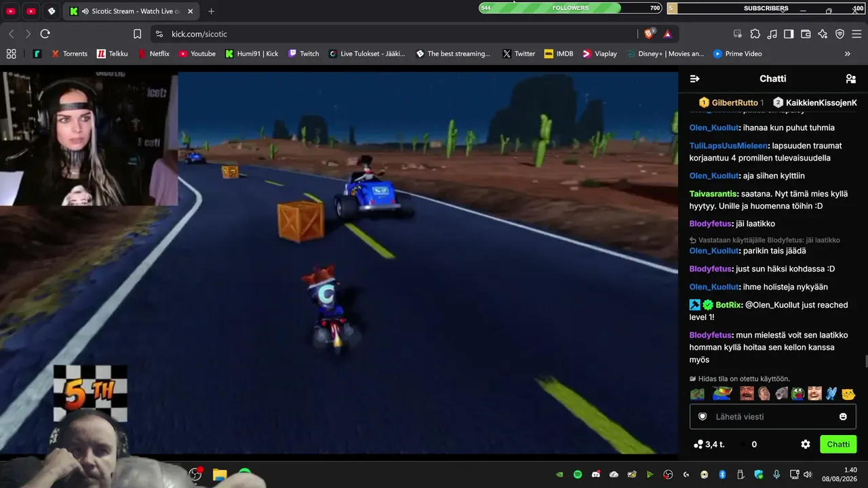Open the Brave Wallet icon
Image resolution: width=868 pixels, height=488 pixels.
point(806,34)
